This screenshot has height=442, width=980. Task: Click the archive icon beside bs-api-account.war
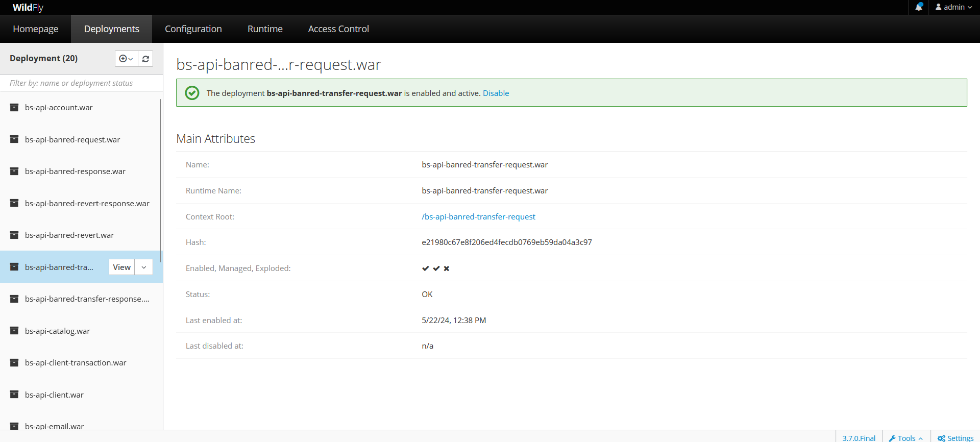point(14,108)
